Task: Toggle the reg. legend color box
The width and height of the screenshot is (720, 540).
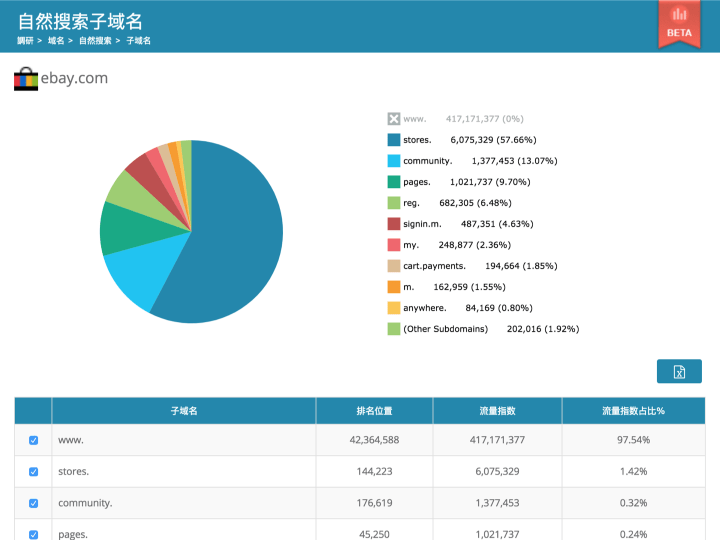Action: click(x=394, y=203)
